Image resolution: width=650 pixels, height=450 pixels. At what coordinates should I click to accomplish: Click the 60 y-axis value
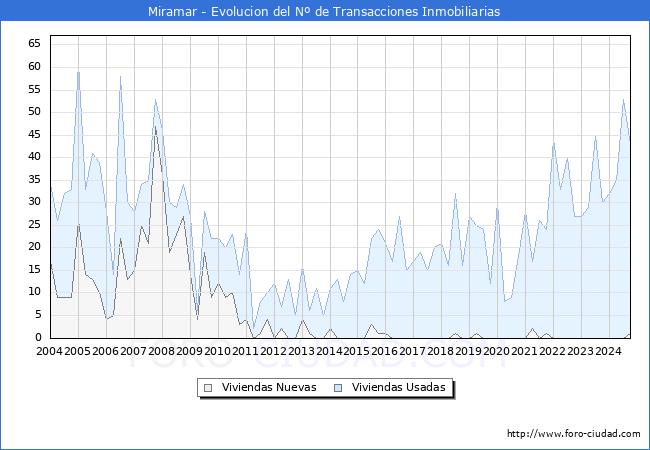tap(34, 66)
